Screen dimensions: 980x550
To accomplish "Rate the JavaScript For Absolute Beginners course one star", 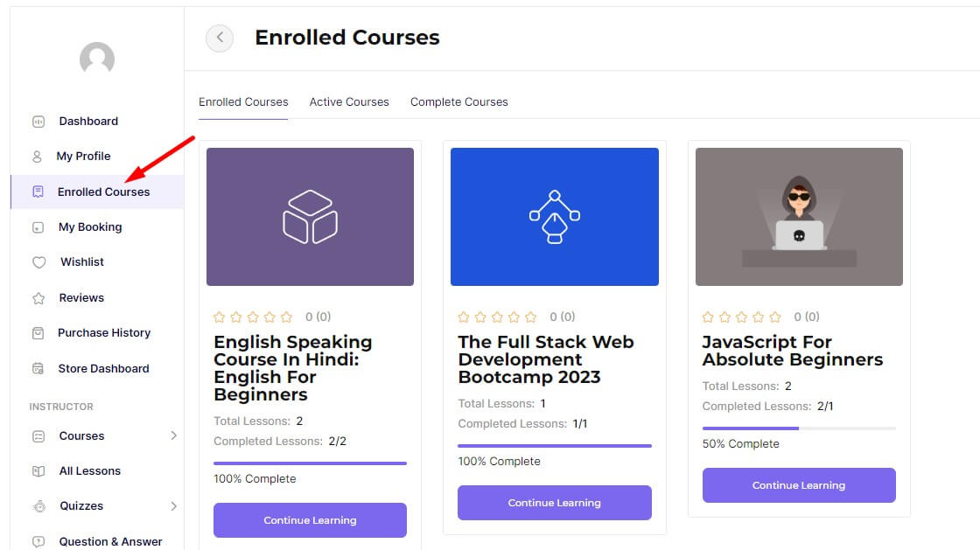I will [x=708, y=317].
